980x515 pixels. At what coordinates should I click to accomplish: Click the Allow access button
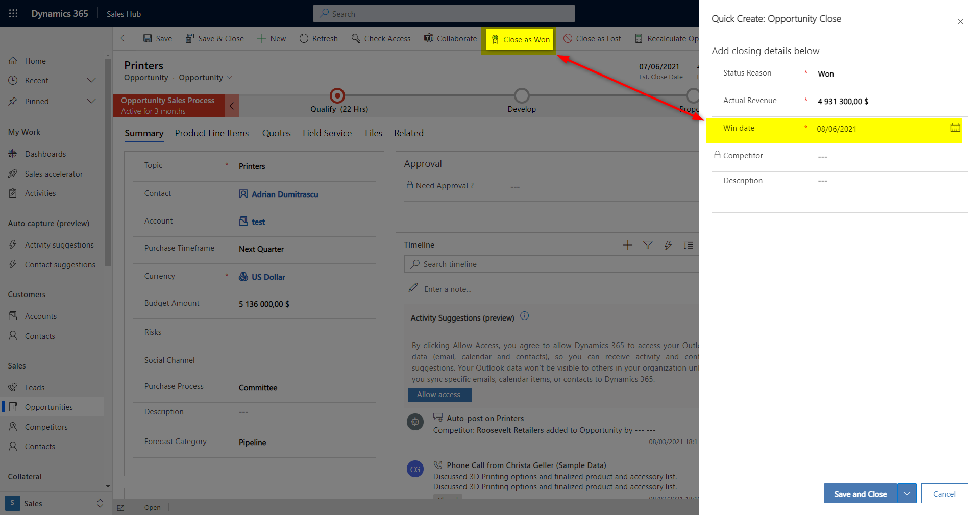coord(439,395)
